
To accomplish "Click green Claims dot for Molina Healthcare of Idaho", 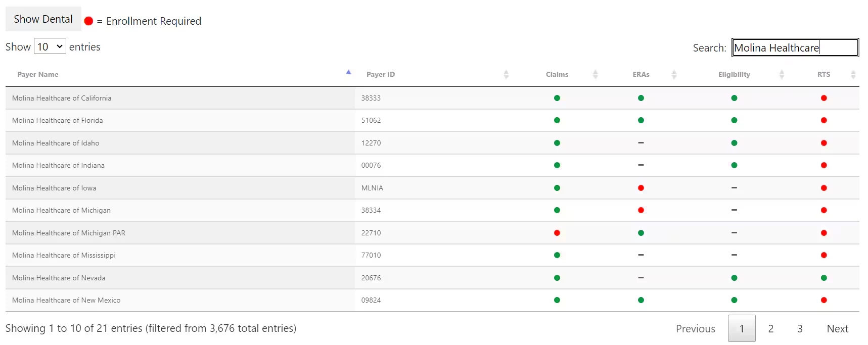I will click(557, 143).
